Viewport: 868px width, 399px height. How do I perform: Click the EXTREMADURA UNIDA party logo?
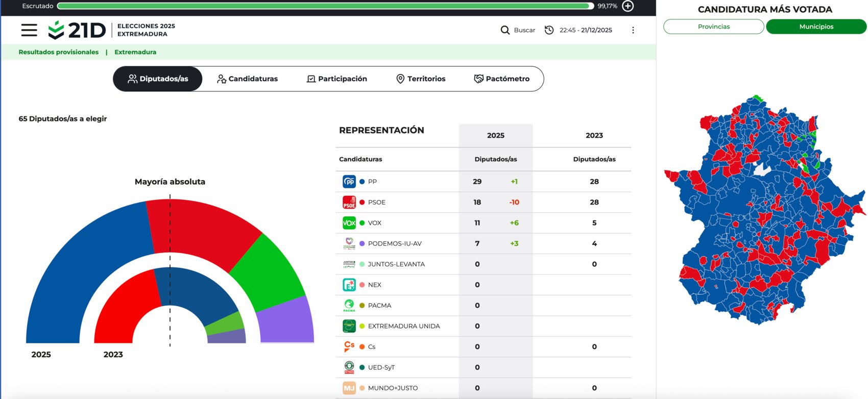(349, 326)
